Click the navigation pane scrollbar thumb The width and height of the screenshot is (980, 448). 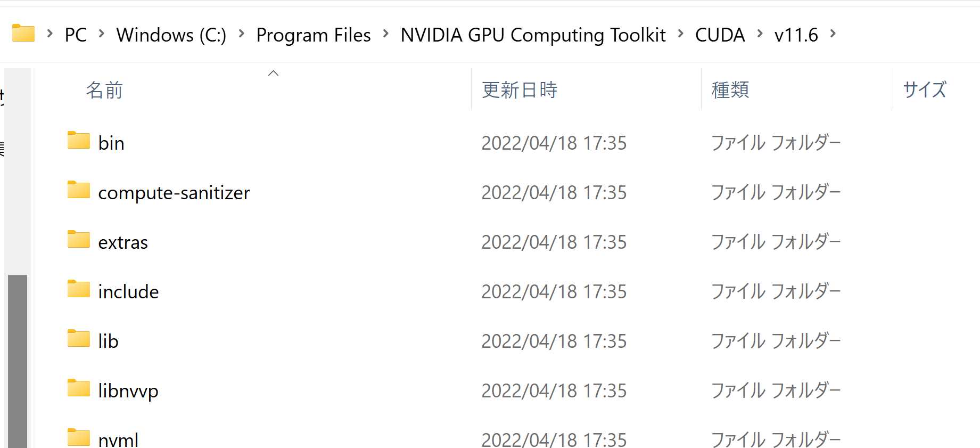click(18, 360)
